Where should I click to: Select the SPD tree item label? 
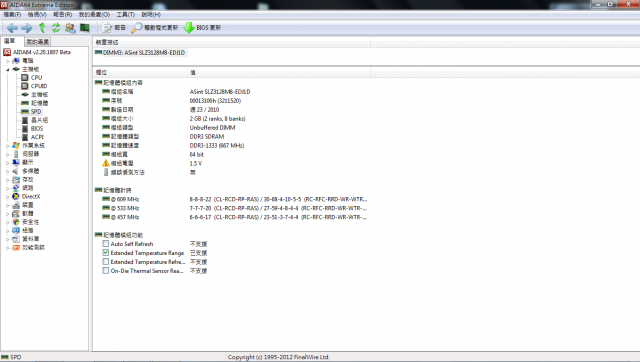tap(36, 111)
